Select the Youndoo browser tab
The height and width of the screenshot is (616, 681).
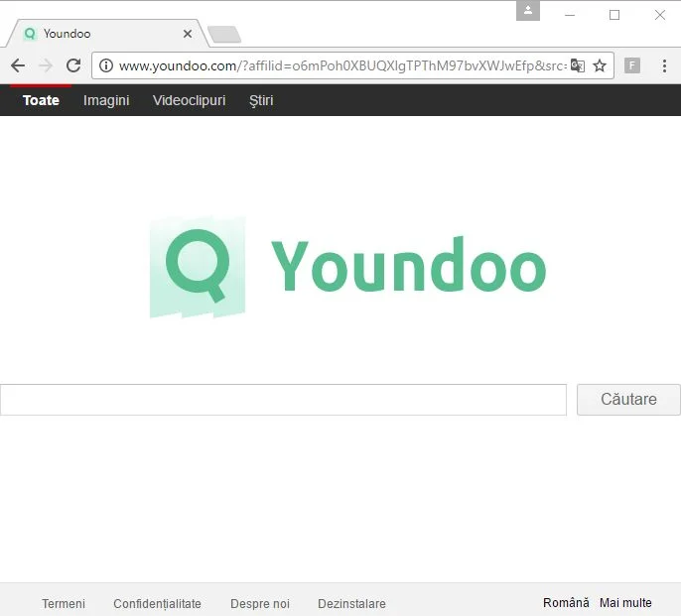[106, 34]
